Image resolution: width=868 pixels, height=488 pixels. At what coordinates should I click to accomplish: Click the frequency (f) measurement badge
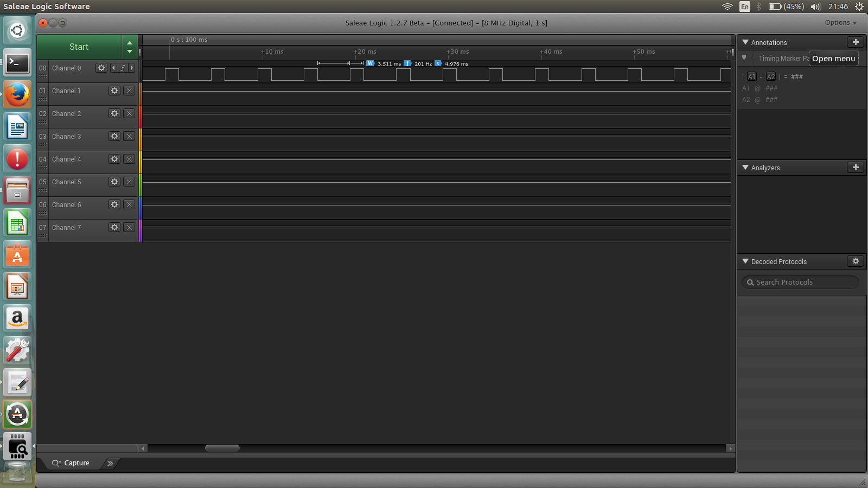point(407,63)
